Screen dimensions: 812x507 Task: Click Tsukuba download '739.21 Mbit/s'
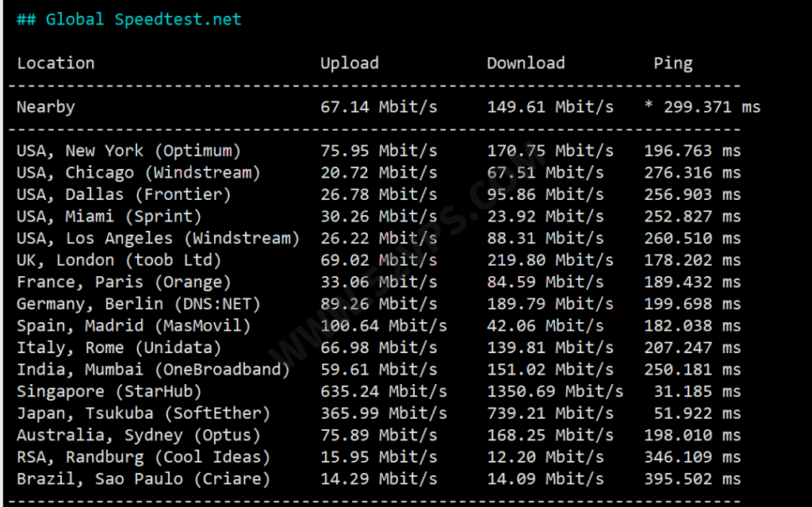[550, 413]
